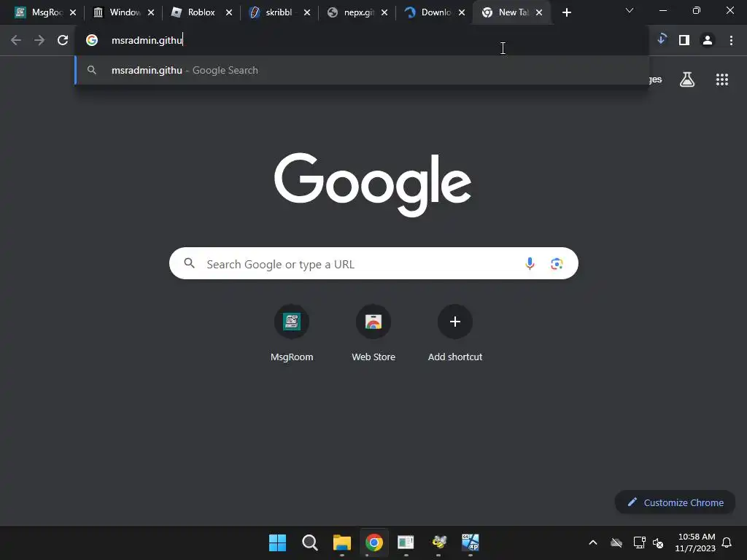Viewport: 747px width, 560px height.
Task: Close the New Tab tab
Action: pos(539,13)
